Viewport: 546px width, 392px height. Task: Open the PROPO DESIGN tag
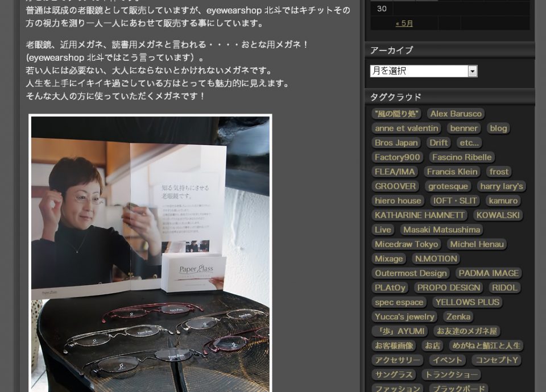[x=449, y=287]
